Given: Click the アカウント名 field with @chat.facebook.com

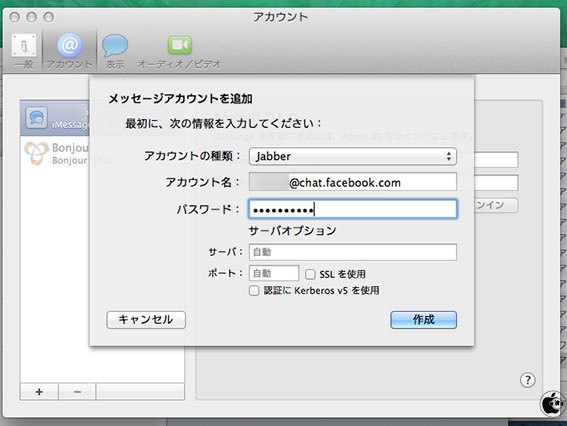Looking at the screenshot, I should point(353,182).
